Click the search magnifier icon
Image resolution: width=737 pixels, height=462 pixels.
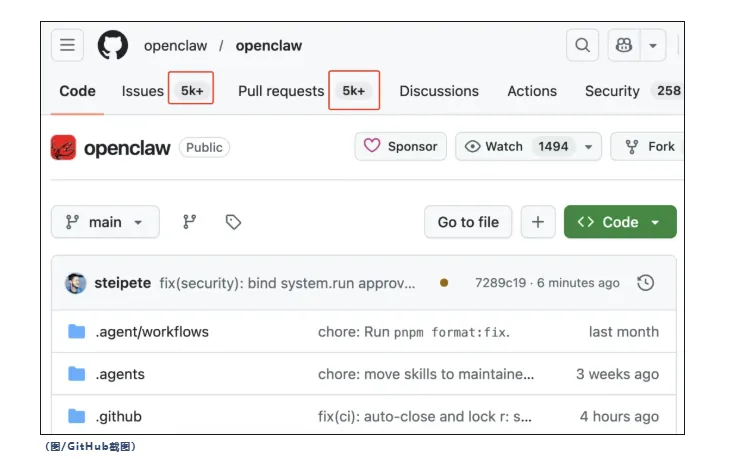[581, 45]
